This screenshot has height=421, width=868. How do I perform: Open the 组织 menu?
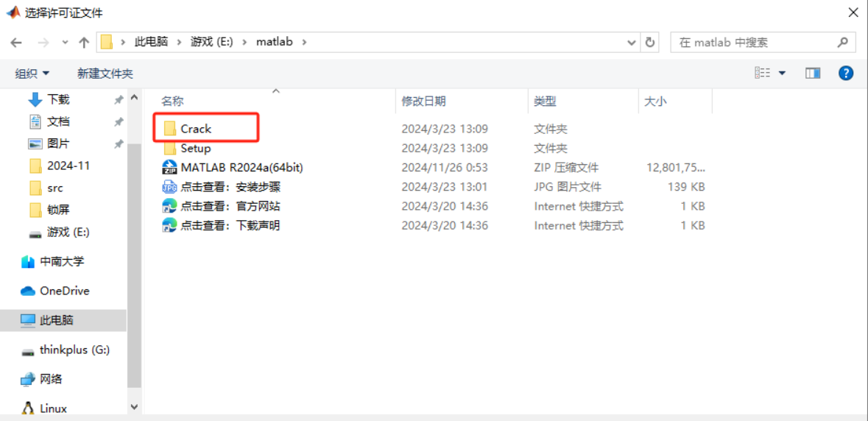32,74
